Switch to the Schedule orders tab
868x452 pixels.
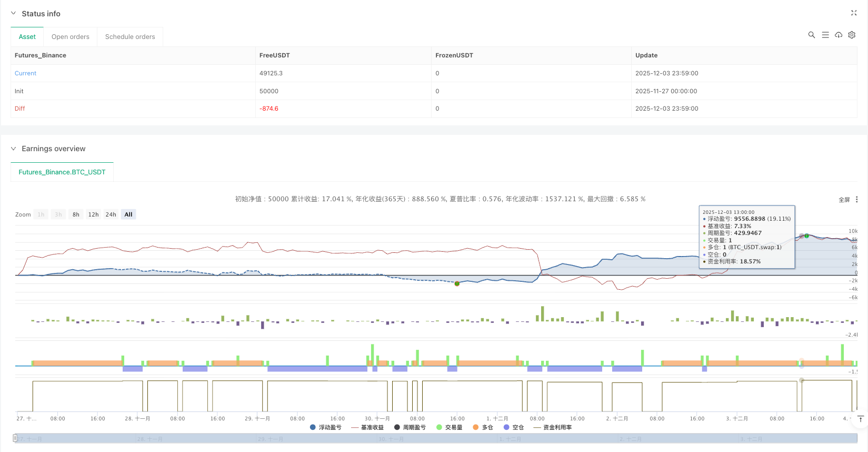click(130, 37)
